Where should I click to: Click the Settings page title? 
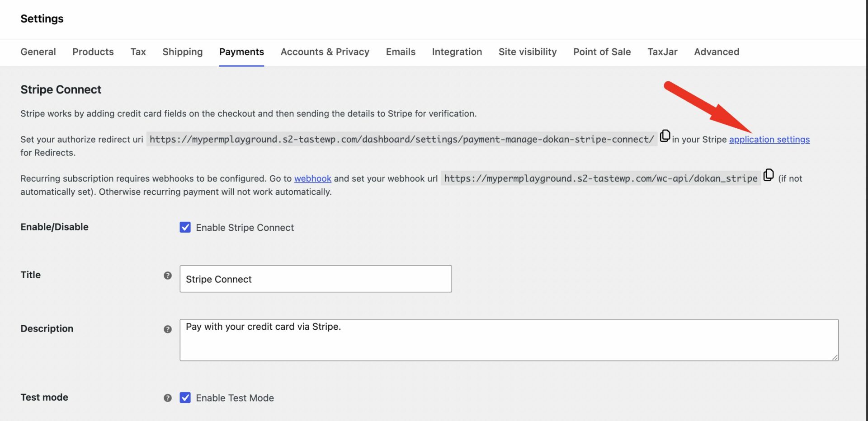[42, 19]
